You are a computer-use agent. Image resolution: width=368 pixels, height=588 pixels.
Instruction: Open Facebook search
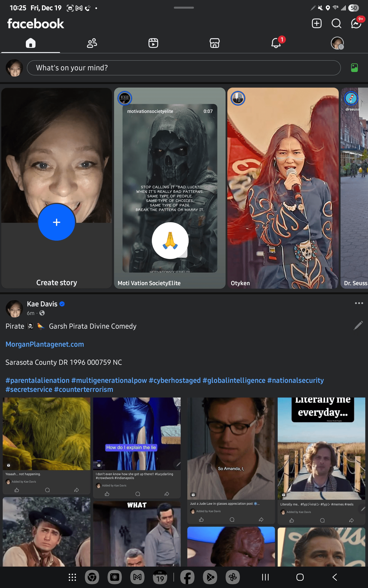(x=336, y=24)
